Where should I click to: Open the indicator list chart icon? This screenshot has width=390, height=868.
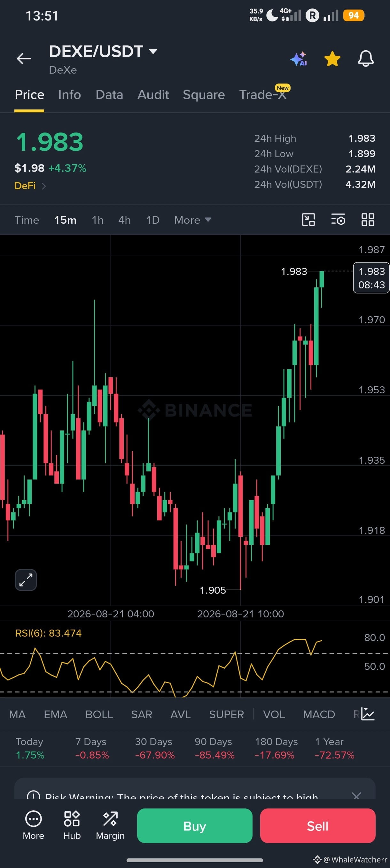(368, 714)
